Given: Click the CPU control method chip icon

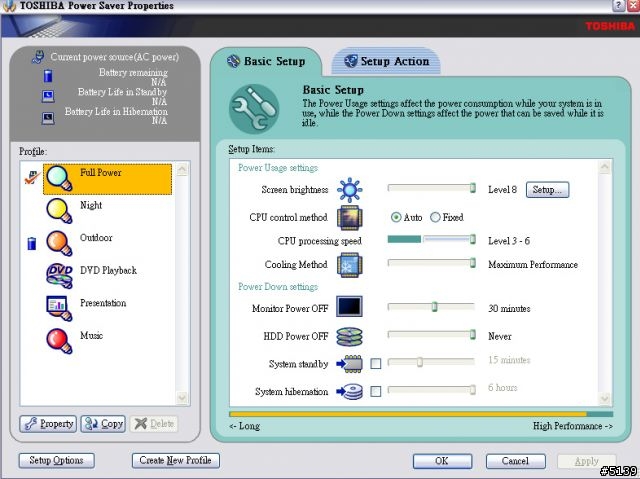Looking at the screenshot, I should 349,218.
